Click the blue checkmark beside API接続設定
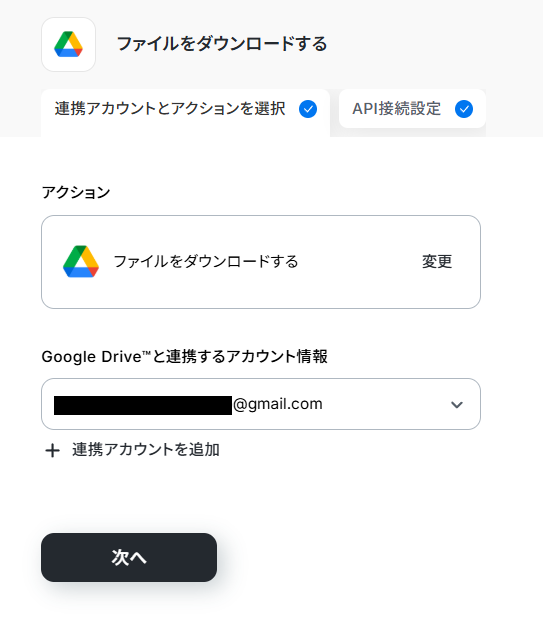 (464, 109)
